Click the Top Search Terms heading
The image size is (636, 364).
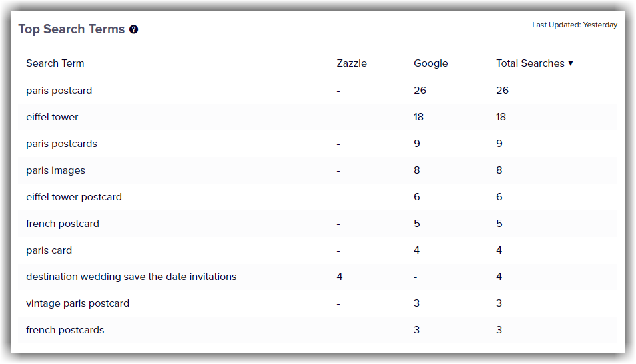coord(71,29)
